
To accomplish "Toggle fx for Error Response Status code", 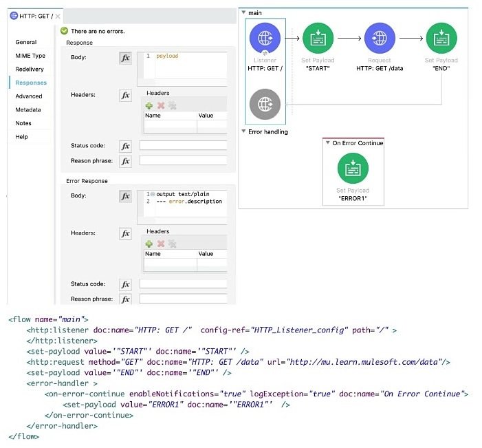I will [125, 285].
